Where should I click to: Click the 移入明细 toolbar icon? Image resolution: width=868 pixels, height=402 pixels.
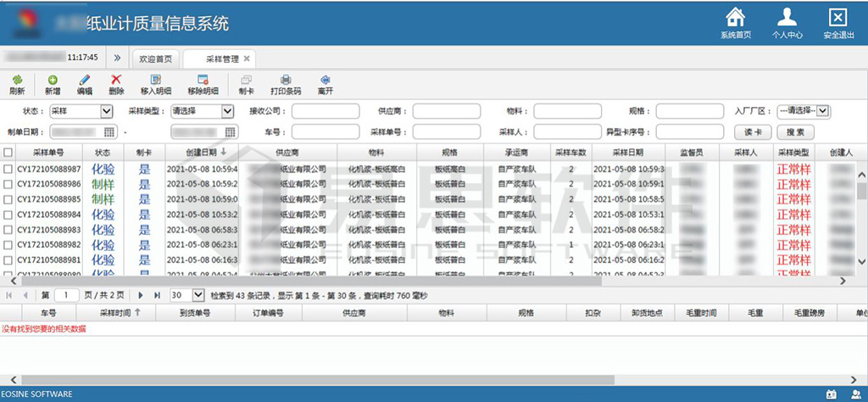(x=156, y=80)
